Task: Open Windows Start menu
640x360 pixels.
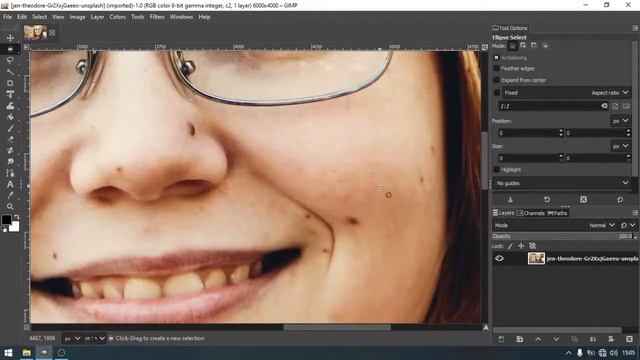Action: (x=8, y=353)
